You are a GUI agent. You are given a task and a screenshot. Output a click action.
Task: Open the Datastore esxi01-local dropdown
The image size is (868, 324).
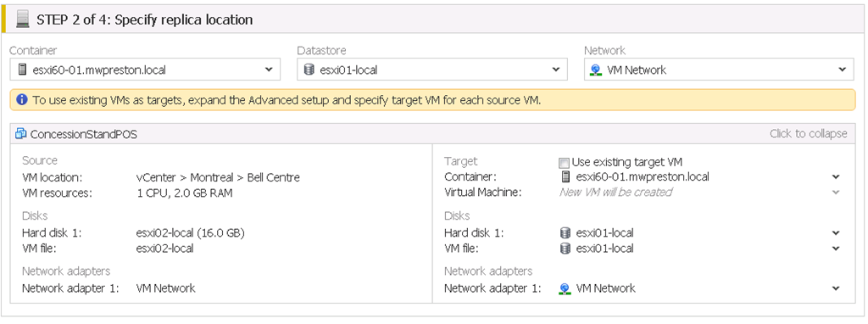(431, 70)
